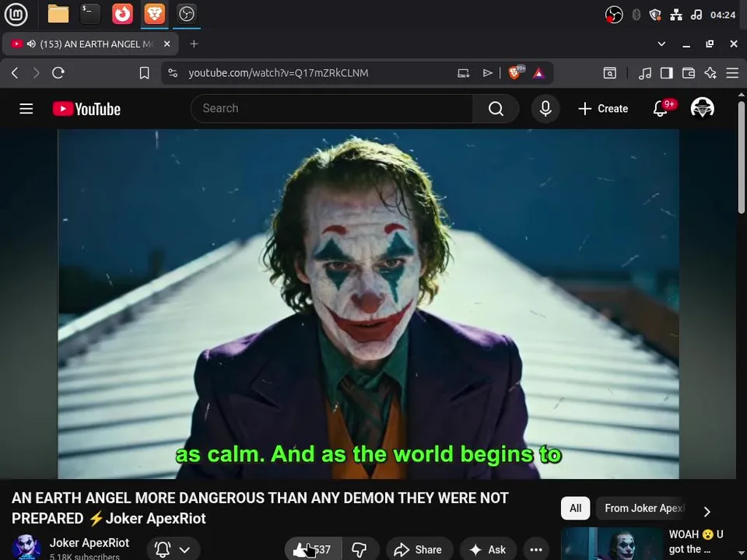Open the Brave Wallet icon
Viewport: 747px width, 560px height.
point(689,73)
